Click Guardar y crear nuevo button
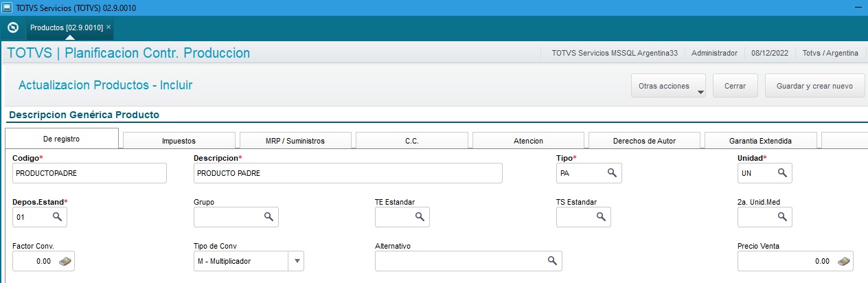The width and height of the screenshot is (868, 283). (x=814, y=87)
